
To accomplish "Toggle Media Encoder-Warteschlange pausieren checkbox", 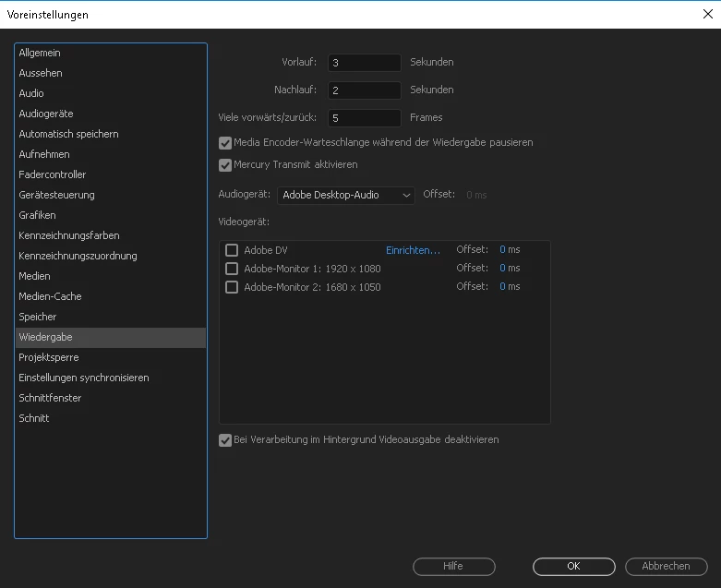I will coord(225,143).
